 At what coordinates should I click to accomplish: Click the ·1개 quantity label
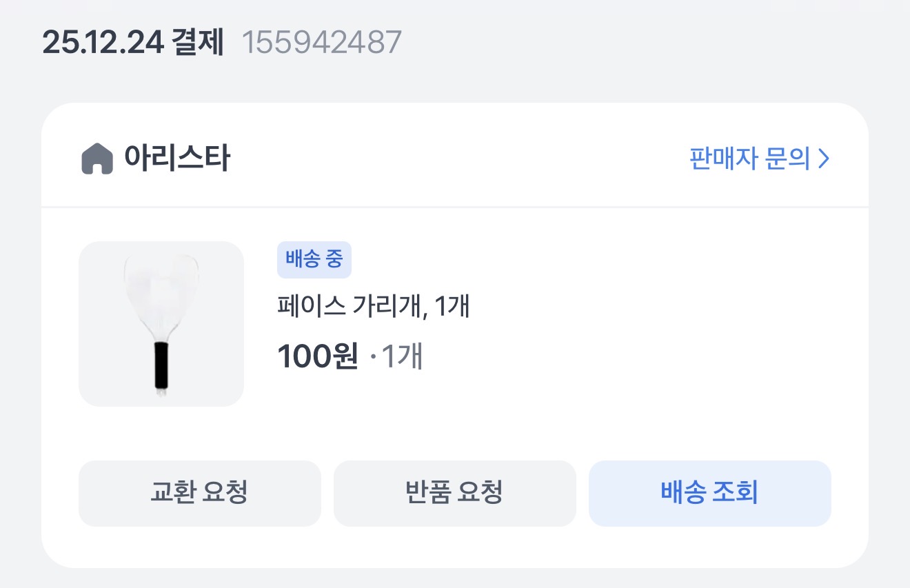(x=397, y=356)
